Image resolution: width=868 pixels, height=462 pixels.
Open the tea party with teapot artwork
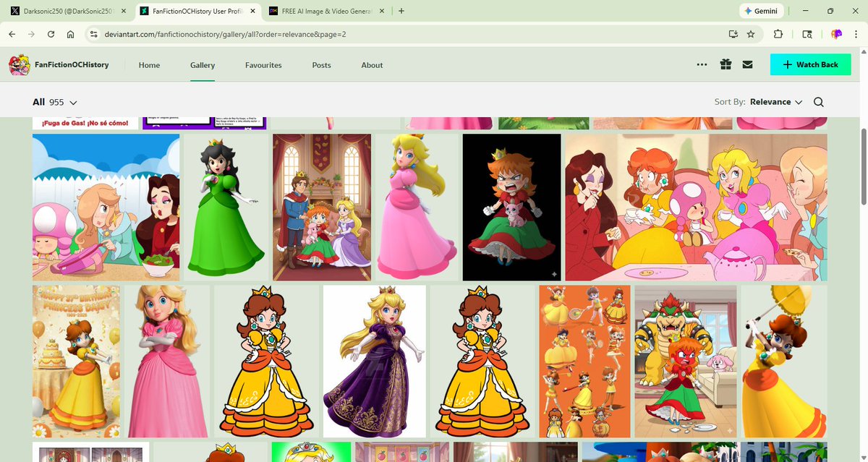point(696,208)
